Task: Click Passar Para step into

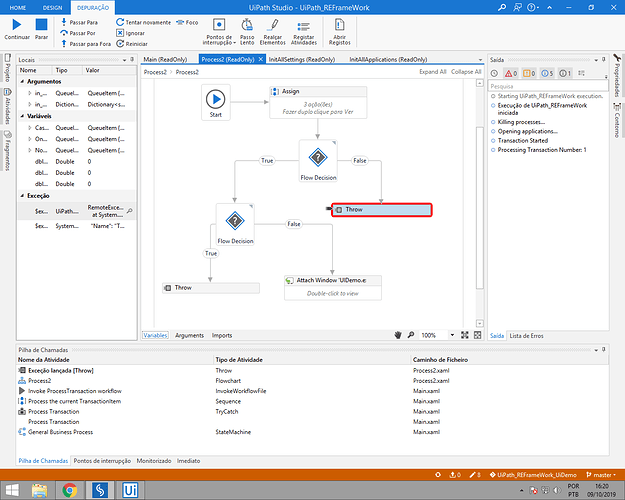Action: (x=79, y=22)
